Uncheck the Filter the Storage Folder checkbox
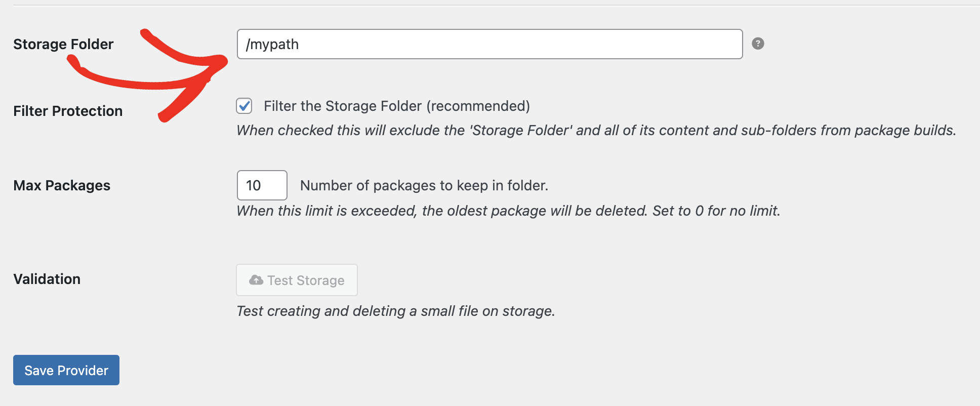Viewport: 980px width, 406px height. 244,106
